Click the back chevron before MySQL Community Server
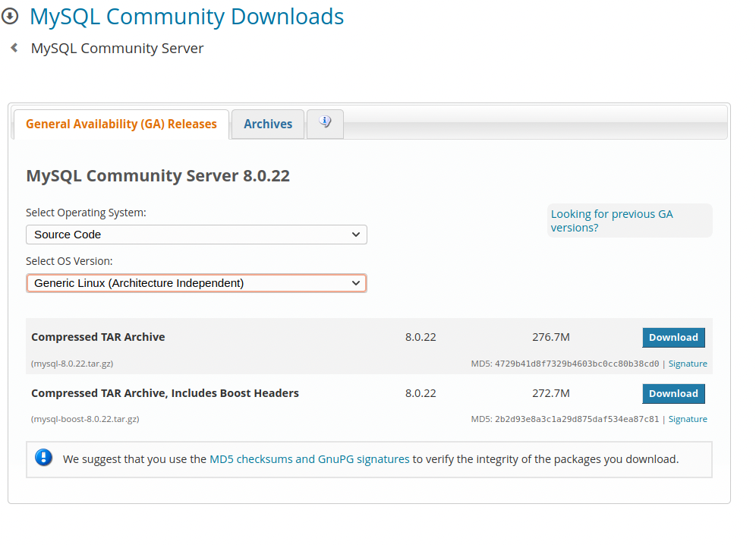Screen dimensions: 756x545 point(14,48)
